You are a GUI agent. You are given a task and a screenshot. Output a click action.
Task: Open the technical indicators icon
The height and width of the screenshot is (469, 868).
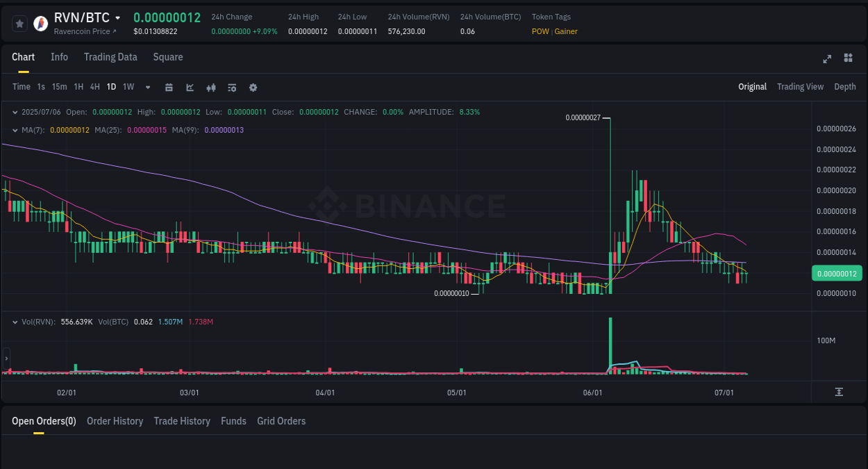pyautogui.click(x=211, y=87)
